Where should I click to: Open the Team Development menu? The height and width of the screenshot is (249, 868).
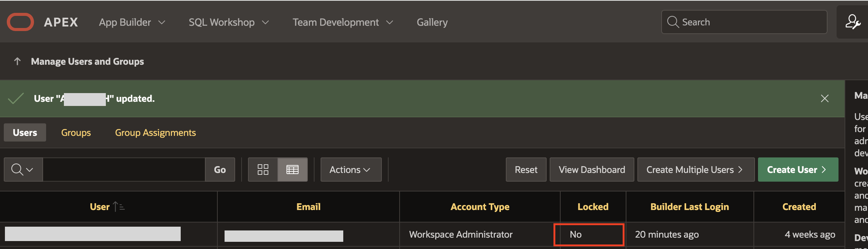343,22
